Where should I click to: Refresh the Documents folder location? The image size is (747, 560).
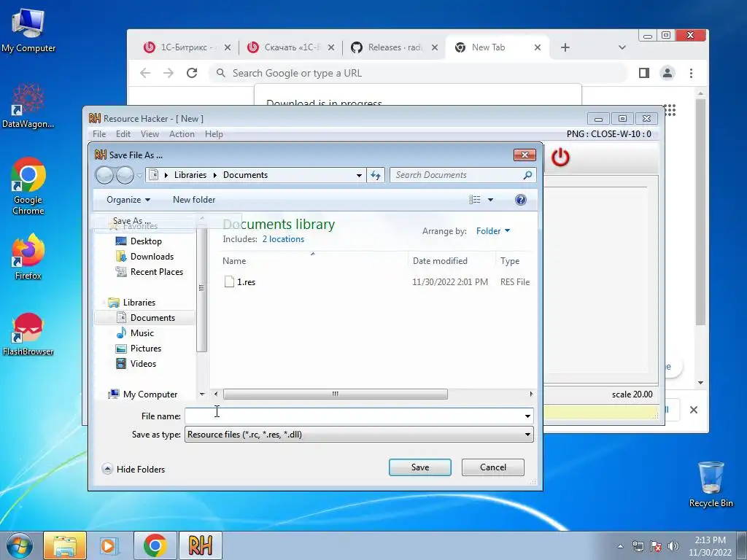(x=376, y=175)
